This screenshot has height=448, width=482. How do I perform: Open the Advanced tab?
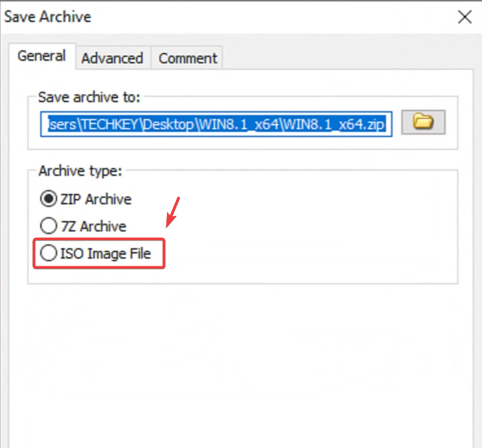[x=112, y=58]
